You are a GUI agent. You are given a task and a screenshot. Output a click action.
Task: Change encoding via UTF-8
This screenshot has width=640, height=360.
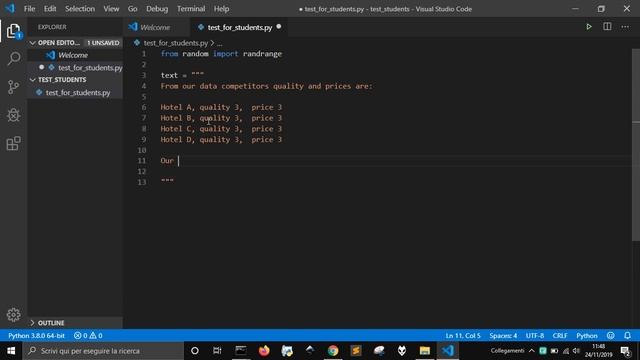coord(535,336)
